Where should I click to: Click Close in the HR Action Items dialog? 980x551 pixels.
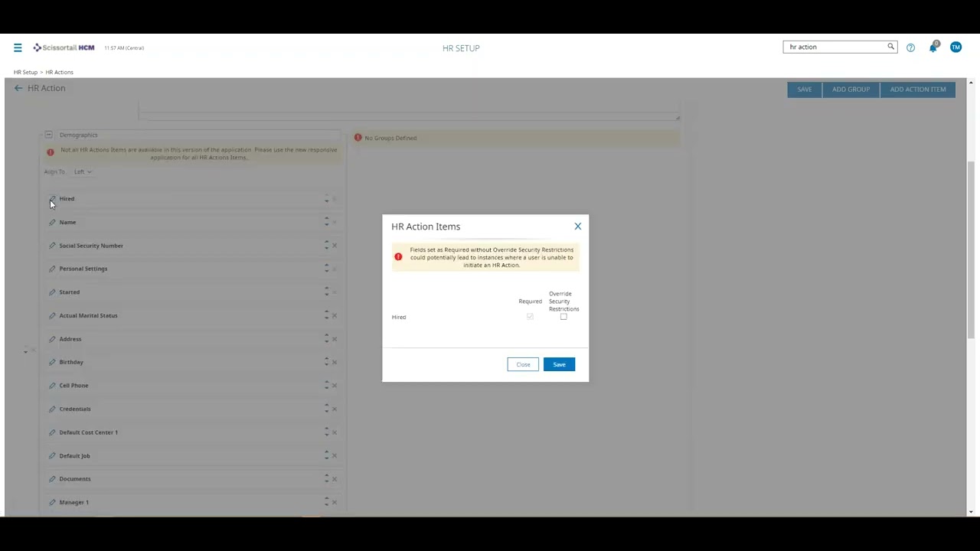[523, 364]
